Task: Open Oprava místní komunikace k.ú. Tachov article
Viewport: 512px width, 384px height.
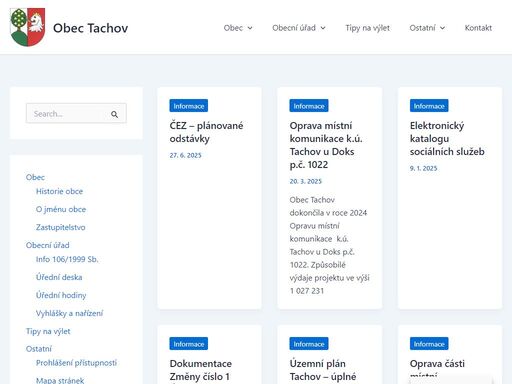Action: [326, 145]
